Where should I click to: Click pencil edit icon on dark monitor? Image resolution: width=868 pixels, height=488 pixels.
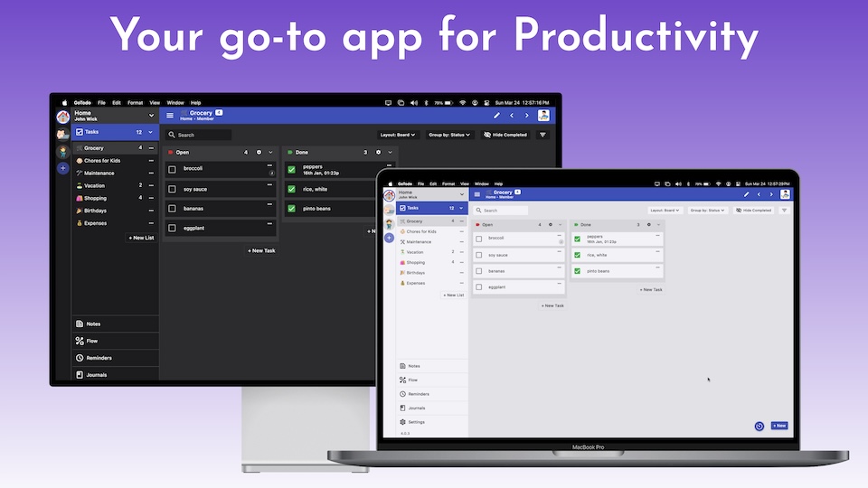point(496,116)
